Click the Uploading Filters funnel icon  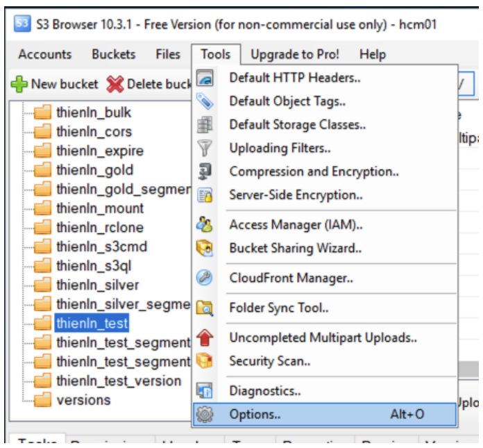tap(205, 148)
